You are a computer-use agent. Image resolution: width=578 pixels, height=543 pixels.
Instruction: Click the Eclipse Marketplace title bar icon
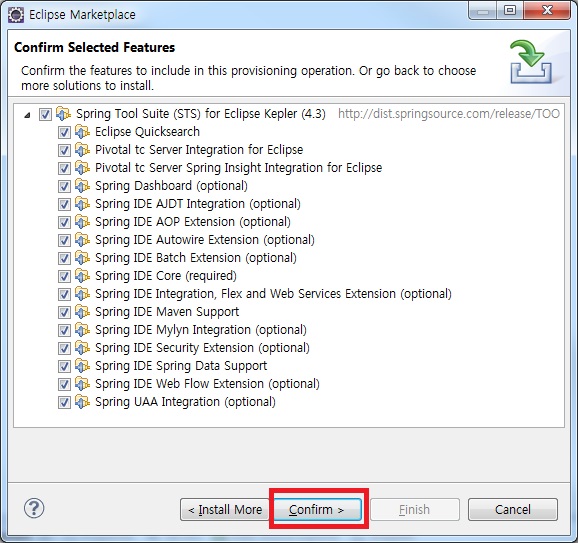[16, 15]
